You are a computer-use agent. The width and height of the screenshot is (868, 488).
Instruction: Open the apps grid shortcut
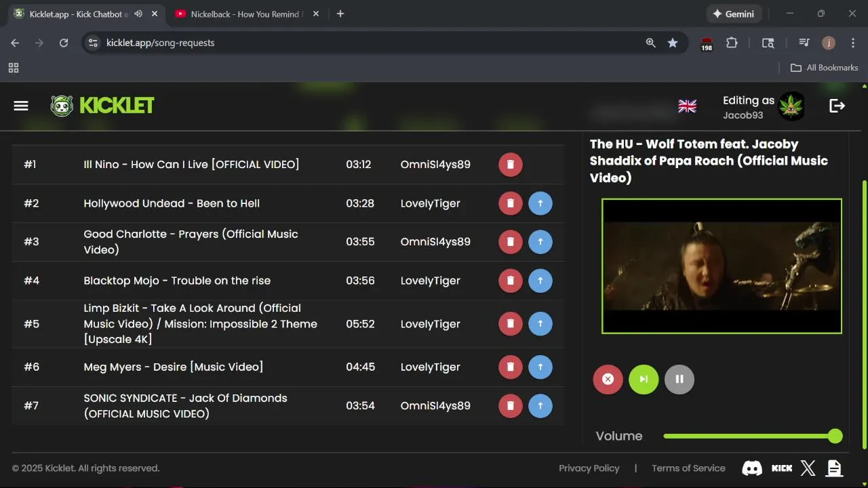click(x=14, y=68)
